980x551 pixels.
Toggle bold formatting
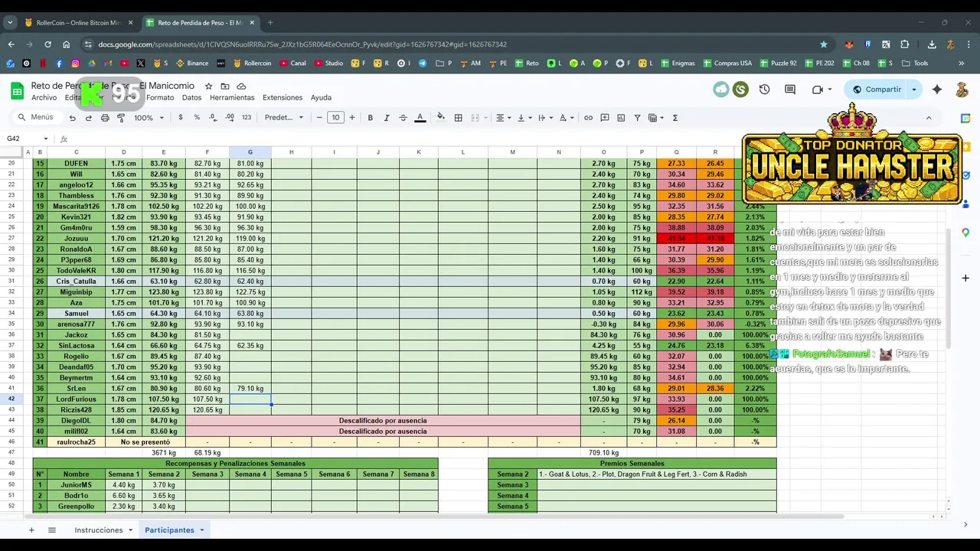pos(371,118)
